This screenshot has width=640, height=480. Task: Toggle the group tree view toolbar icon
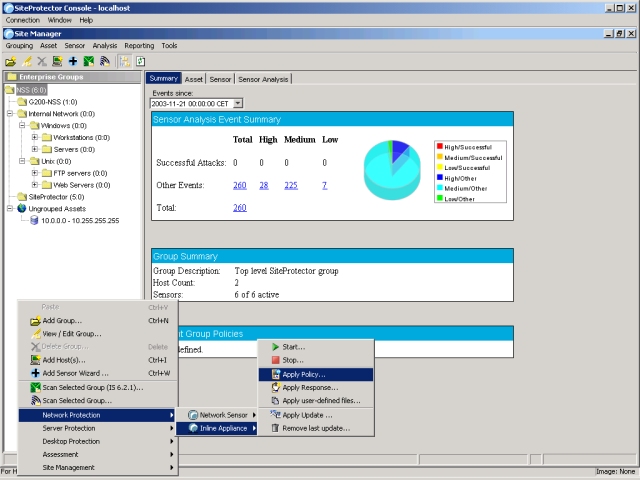[x=124, y=62]
